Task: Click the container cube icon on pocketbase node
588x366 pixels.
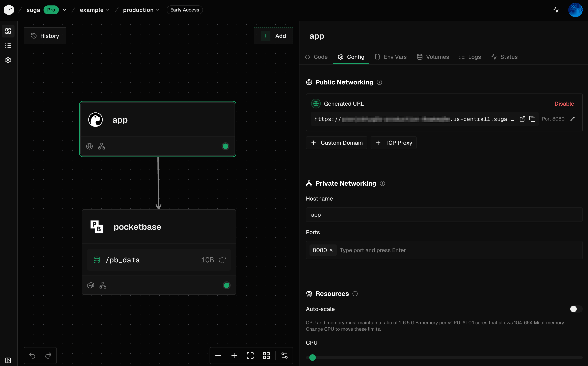Action: (x=90, y=285)
